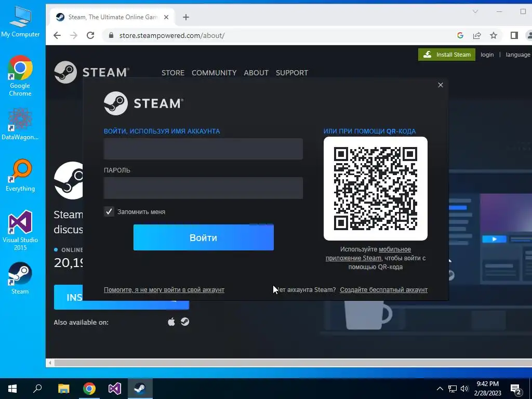Show hidden system tray icons
The image size is (532, 399).
440,389
